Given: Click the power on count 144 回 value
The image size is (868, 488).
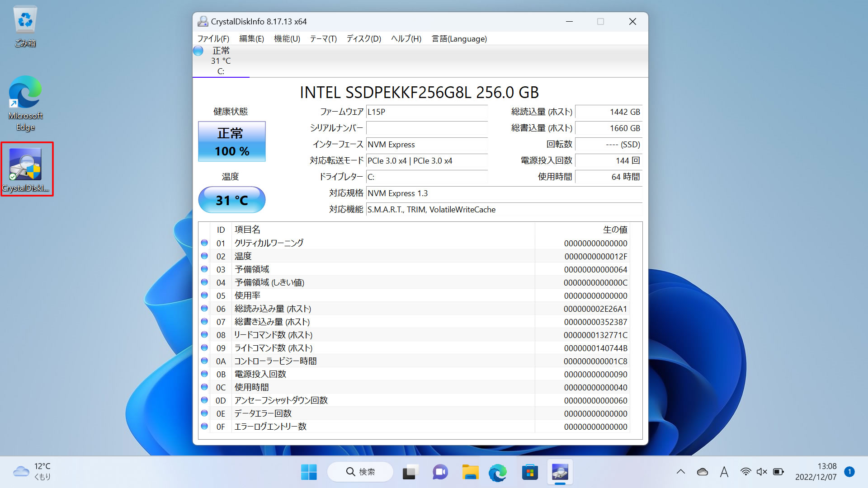Looking at the screenshot, I should click(x=609, y=161).
